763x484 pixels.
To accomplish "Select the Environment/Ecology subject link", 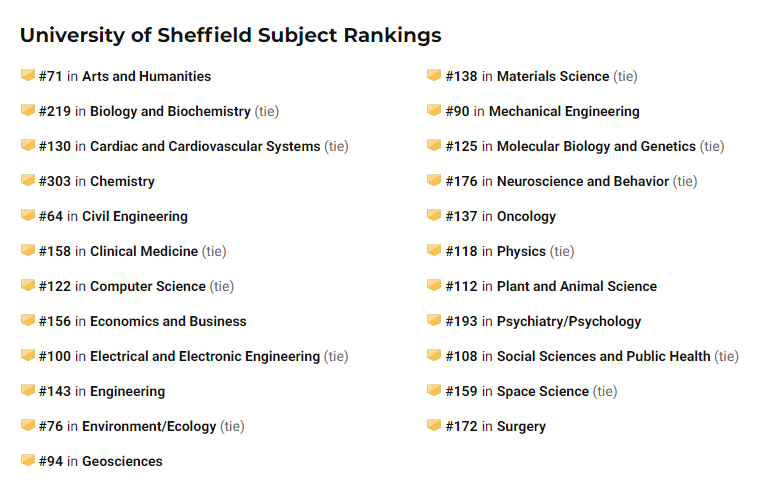I will tap(149, 427).
